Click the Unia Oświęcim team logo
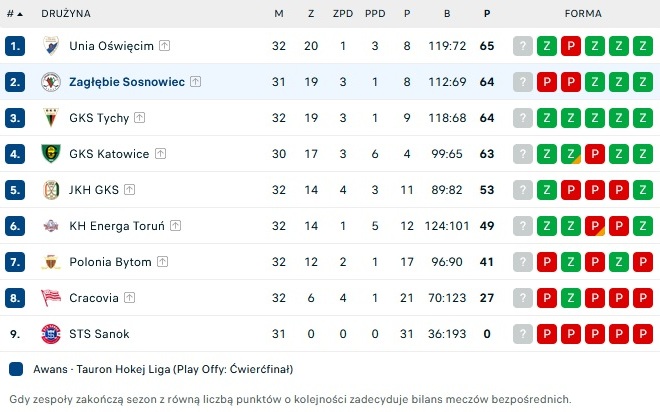The image size is (660, 412). coord(51,46)
